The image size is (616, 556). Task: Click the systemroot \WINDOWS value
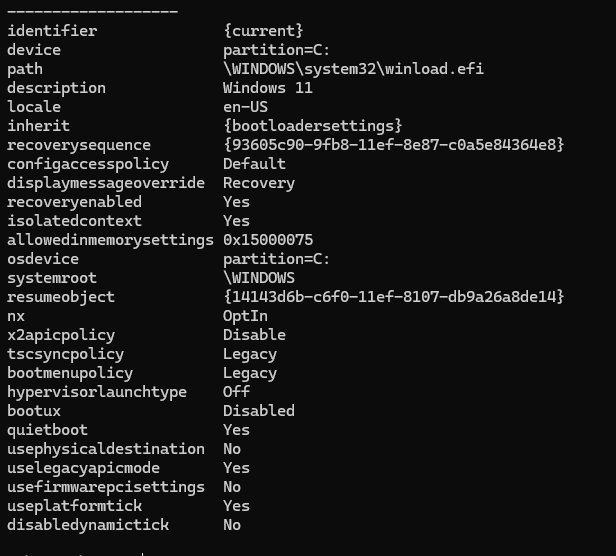(x=258, y=278)
